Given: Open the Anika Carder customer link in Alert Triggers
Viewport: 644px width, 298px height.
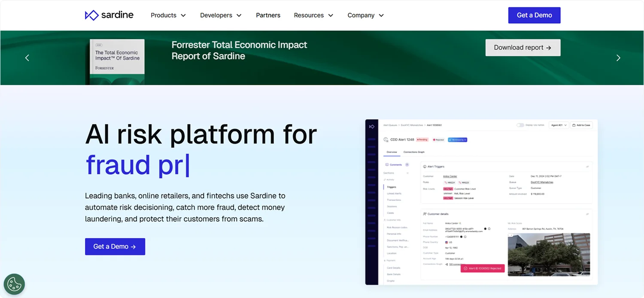Looking at the screenshot, I should [450, 176].
